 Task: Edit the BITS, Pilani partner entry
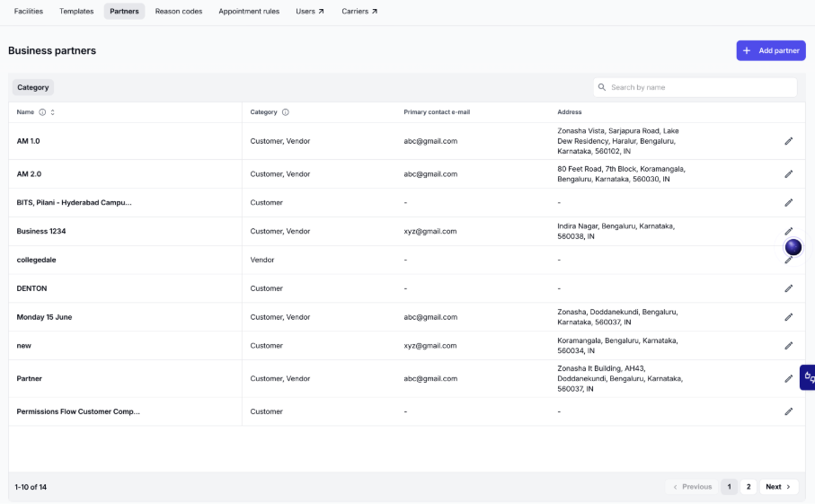[788, 203]
